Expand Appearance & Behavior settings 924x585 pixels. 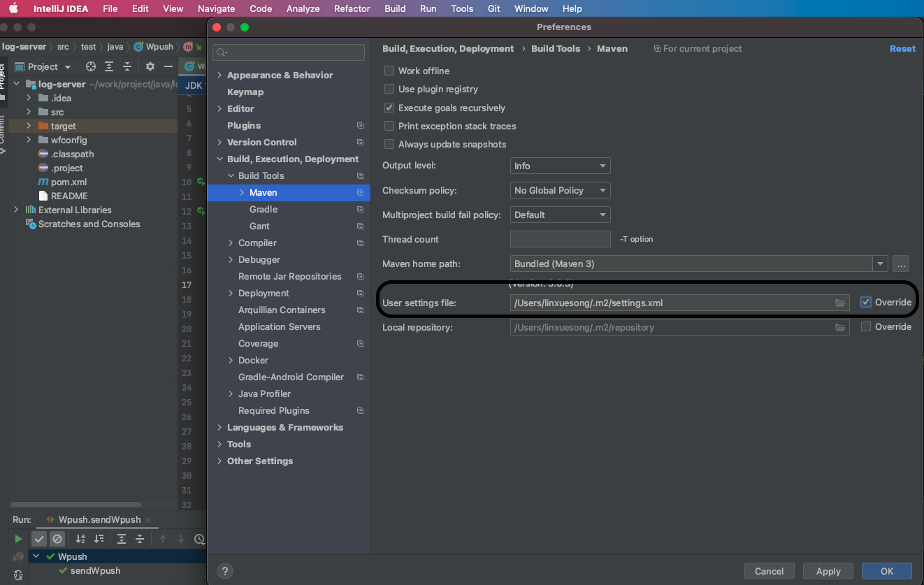point(219,75)
